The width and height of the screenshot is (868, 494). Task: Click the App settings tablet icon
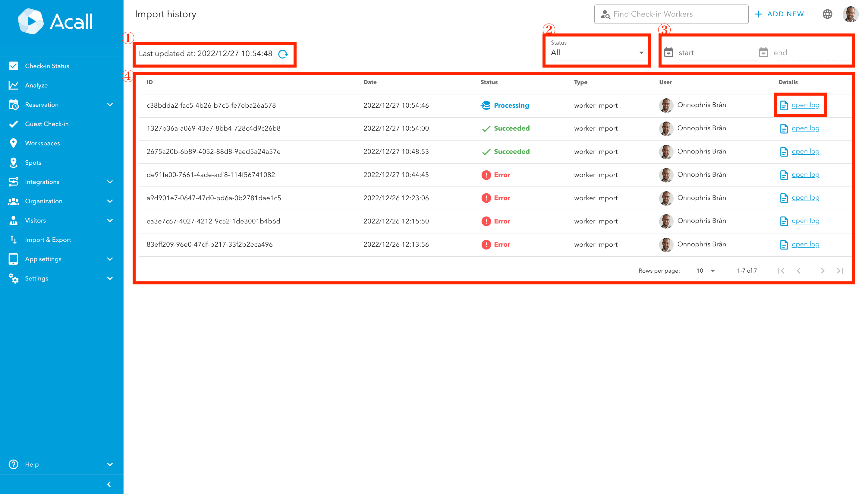(x=13, y=259)
